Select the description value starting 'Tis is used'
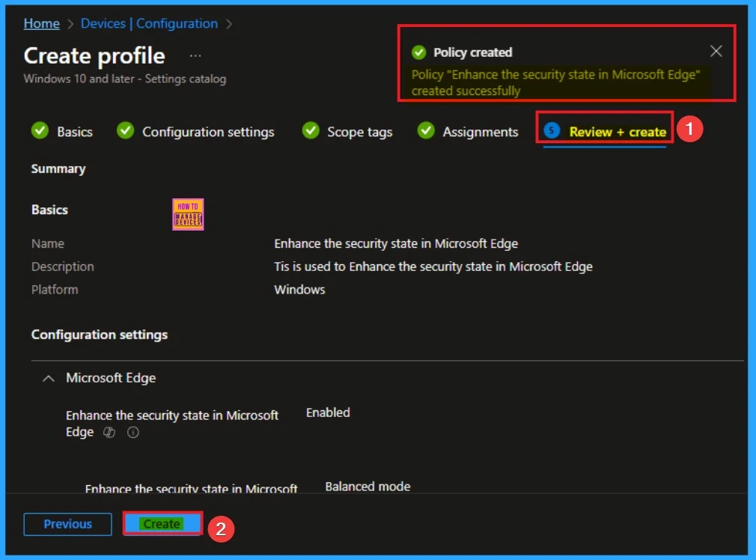Screen dimensions: 756x560 click(433, 267)
